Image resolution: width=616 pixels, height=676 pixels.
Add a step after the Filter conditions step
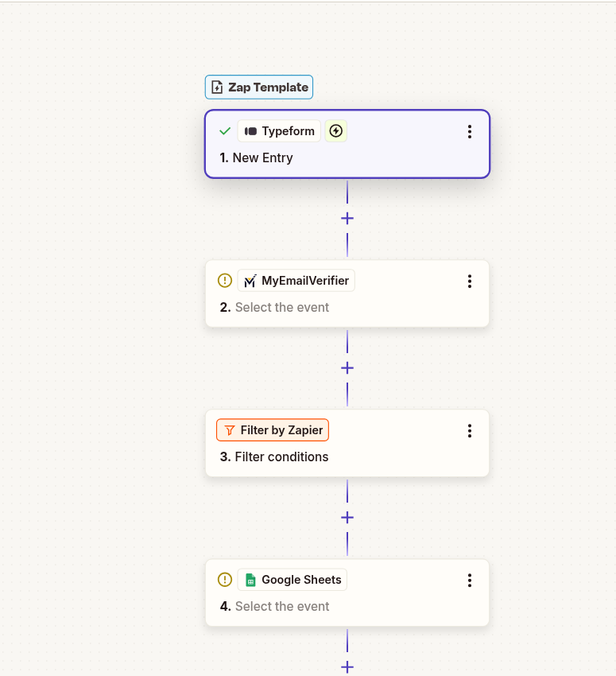coord(347,517)
